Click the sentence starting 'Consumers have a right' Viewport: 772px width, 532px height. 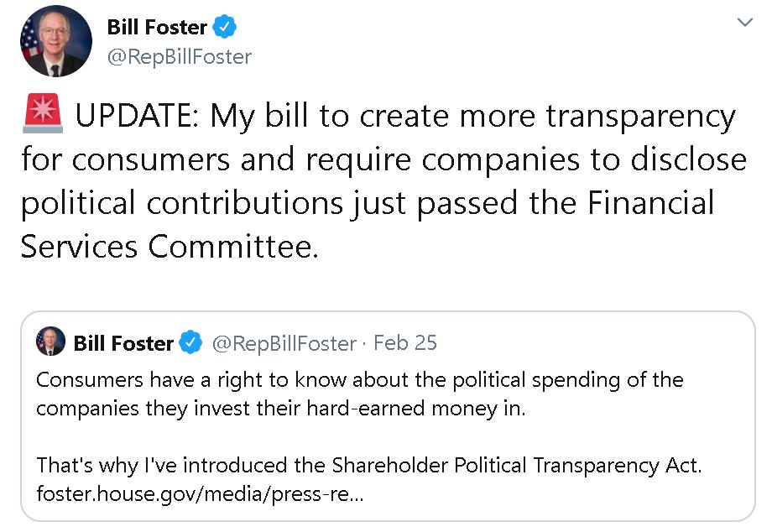(x=359, y=380)
